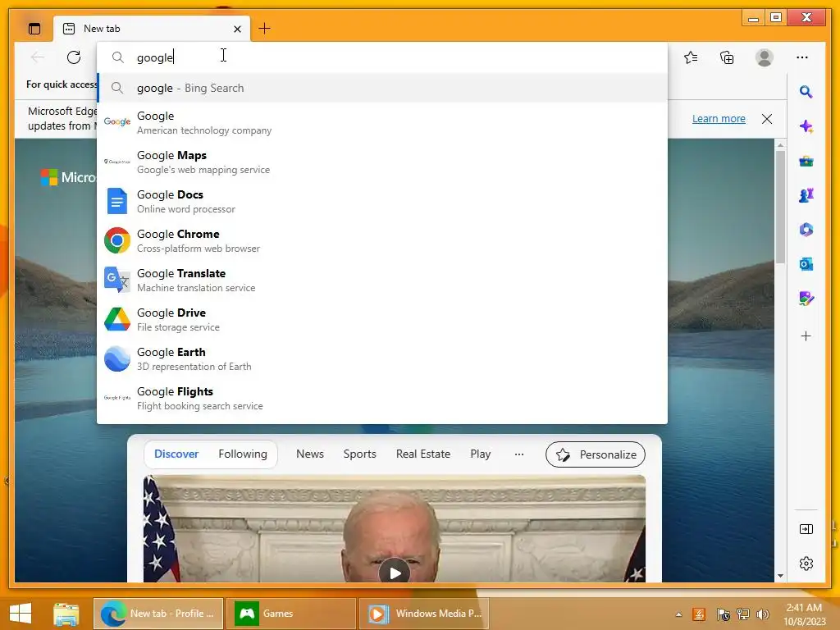Dismiss the Microsoft Edge update banner
840x630 pixels.
pos(767,119)
